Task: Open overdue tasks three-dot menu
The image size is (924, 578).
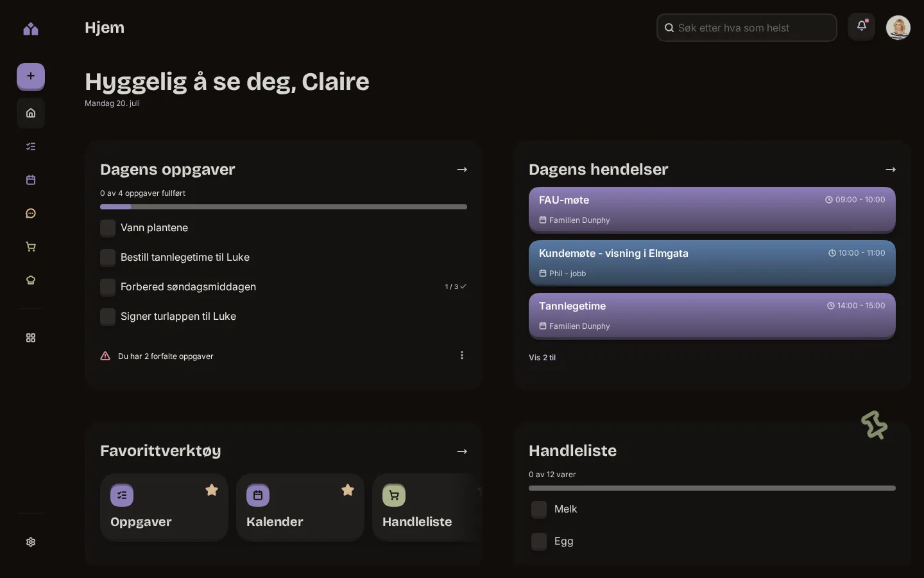Action: [x=462, y=355]
